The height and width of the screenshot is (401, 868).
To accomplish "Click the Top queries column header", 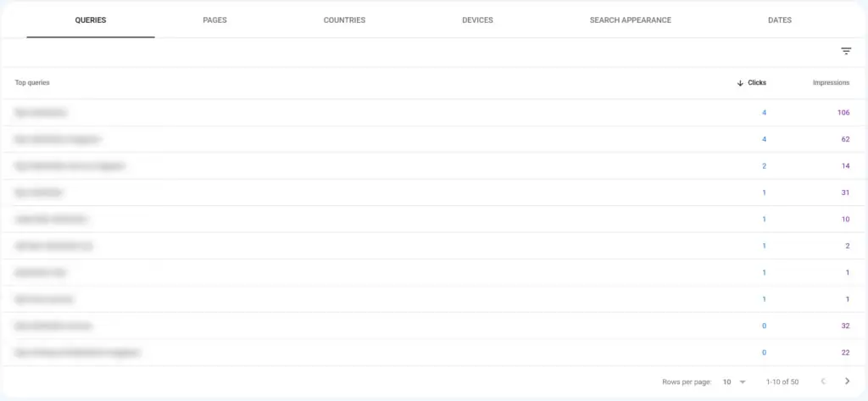I will [32, 83].
